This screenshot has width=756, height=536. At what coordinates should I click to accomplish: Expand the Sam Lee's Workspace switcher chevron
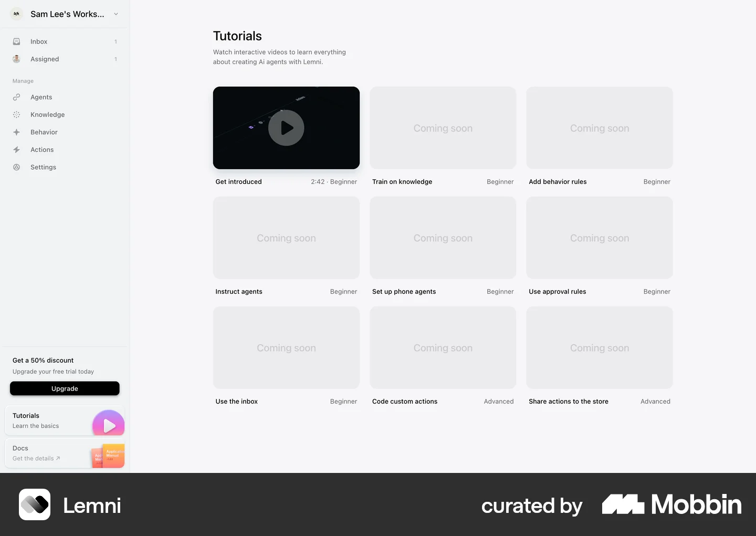(x=116, y=14)
